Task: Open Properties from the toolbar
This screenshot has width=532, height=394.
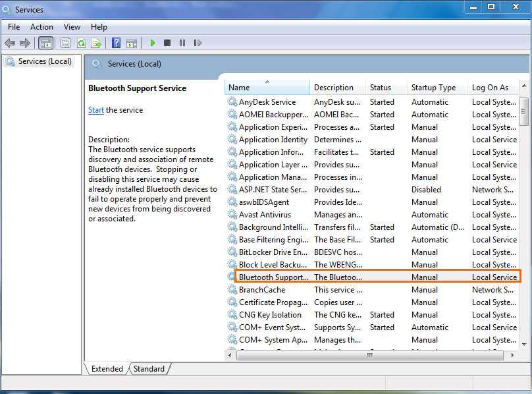Action: coord(65,43)
